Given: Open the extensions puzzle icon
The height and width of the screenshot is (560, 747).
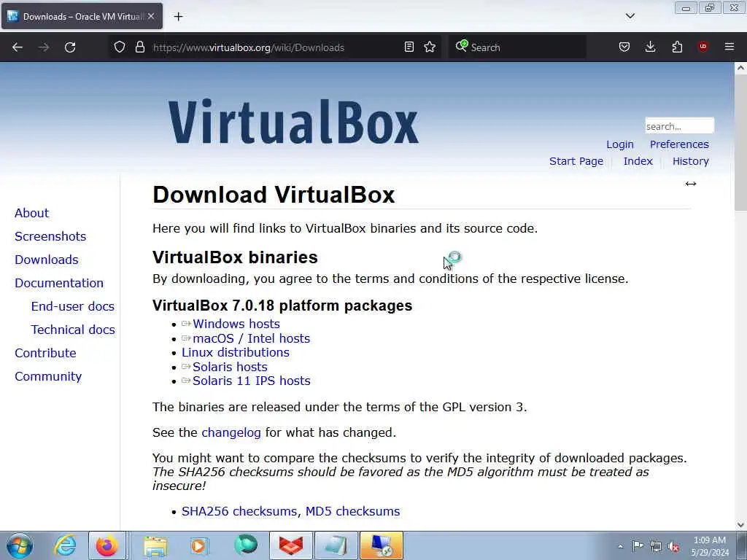Looking at the screenshot, I should 677,47.
